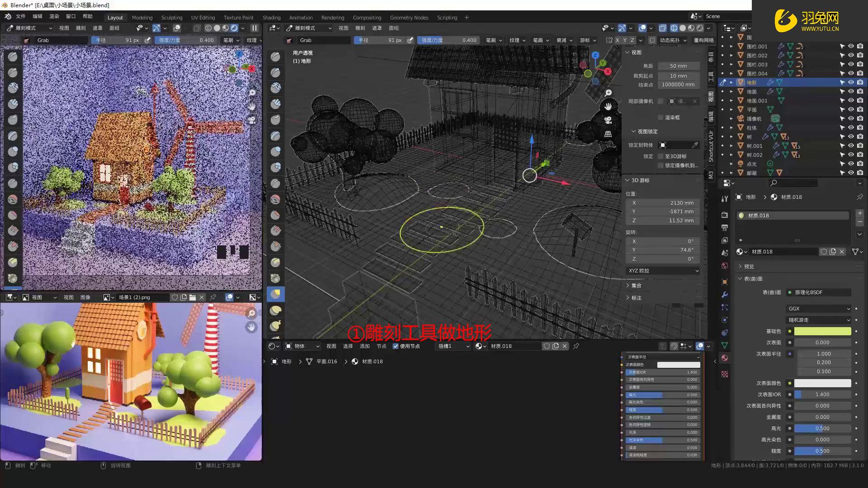868x488 pixels.
Task: Open the Modifiers wrench properties tab
Action: 725,295
